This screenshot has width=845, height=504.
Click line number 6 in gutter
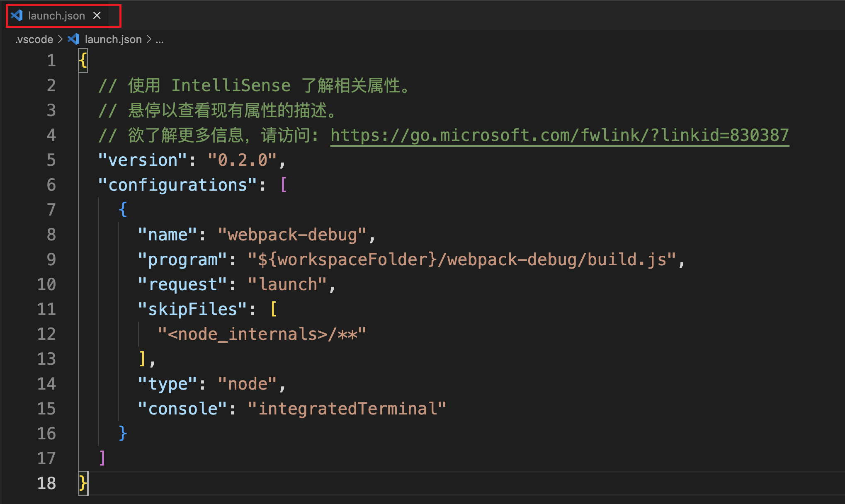(x=51, y=185)
